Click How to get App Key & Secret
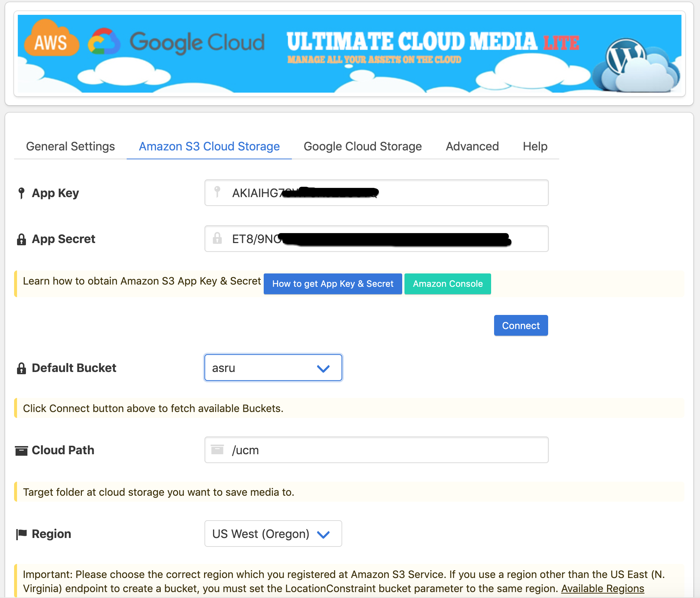Image resolution: width=700 pixels, height=598 pixels. 333,284
